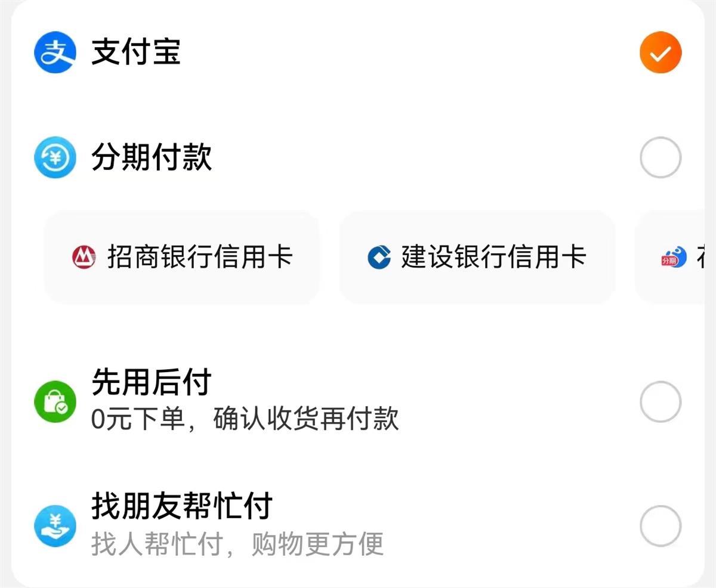Enable the 先用后付 radio button

coord(660,402)
